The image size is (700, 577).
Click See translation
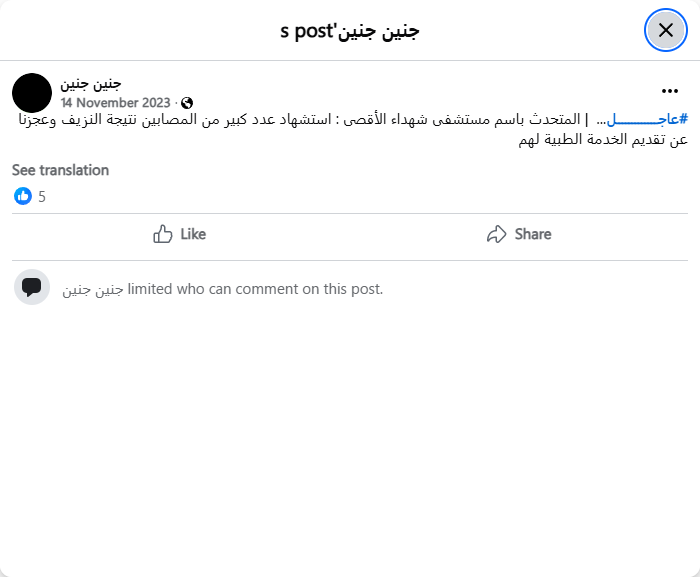coord(60,170)
